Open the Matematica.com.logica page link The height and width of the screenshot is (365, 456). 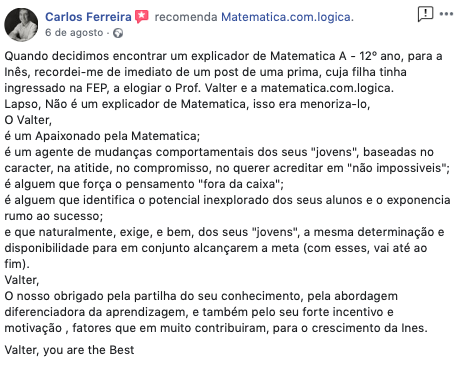(286, 17)
